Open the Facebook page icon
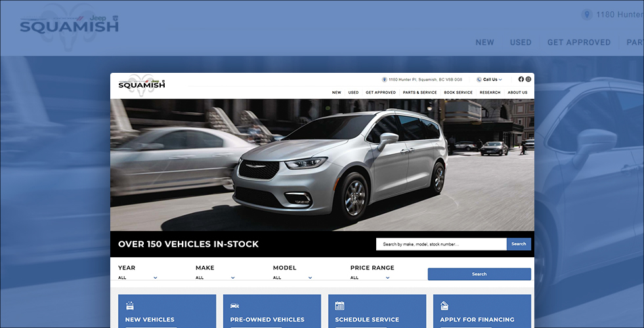 click(521, 79)
